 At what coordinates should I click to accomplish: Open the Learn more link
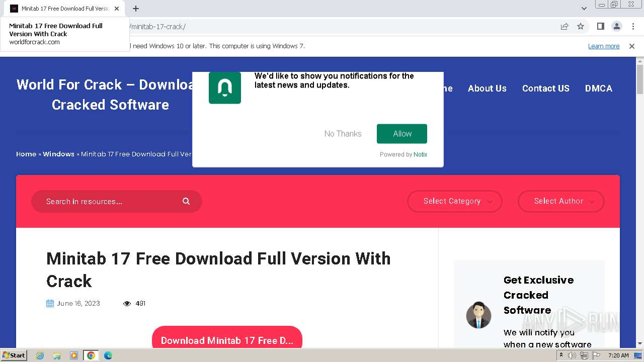click(x=604, y=46)
